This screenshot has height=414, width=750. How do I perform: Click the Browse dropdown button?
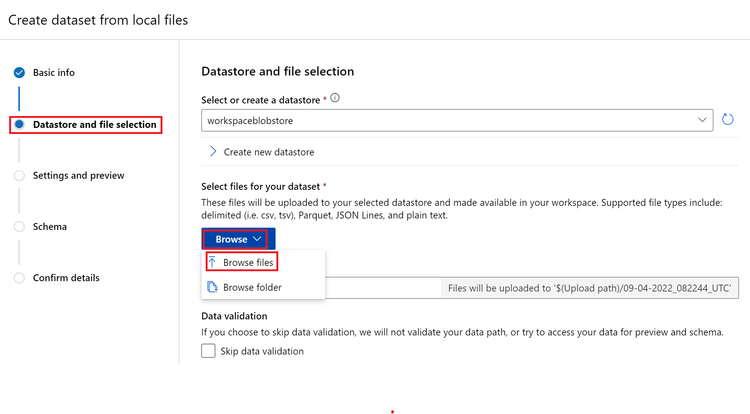(x=238, y=239)
